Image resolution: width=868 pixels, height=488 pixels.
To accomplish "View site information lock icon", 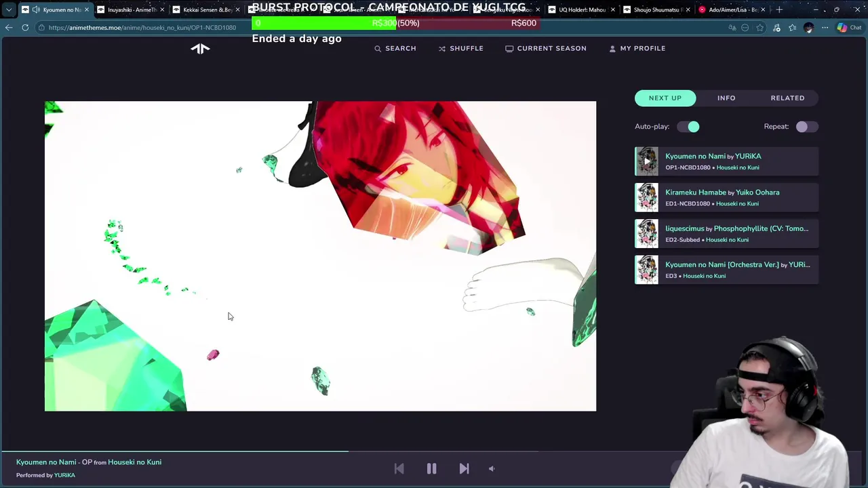I will click(x=41, y=28).
